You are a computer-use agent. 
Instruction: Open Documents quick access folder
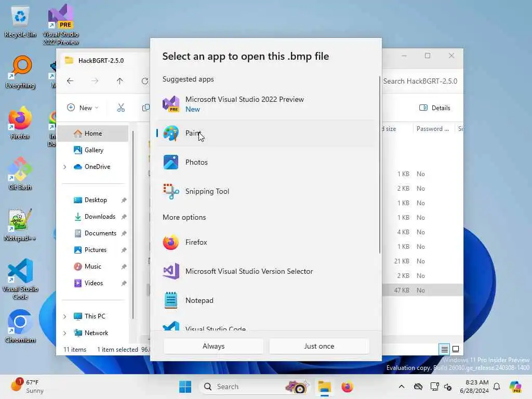coord(100,233)
